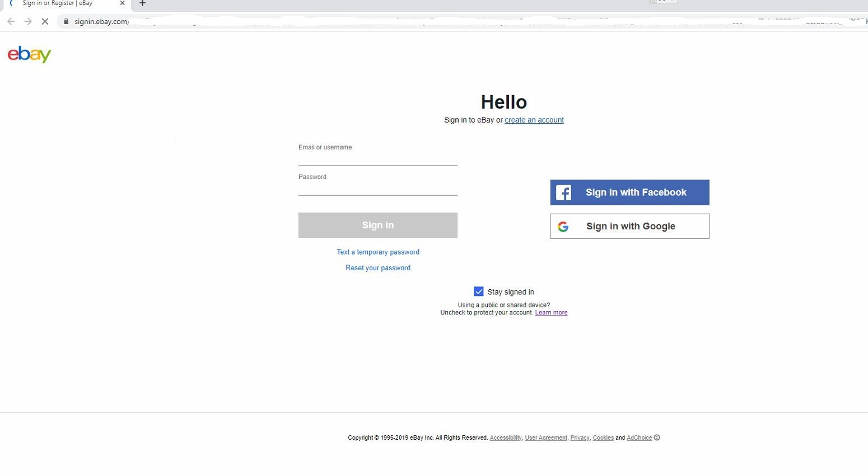Click the browser back arrow

coord(11,21)
